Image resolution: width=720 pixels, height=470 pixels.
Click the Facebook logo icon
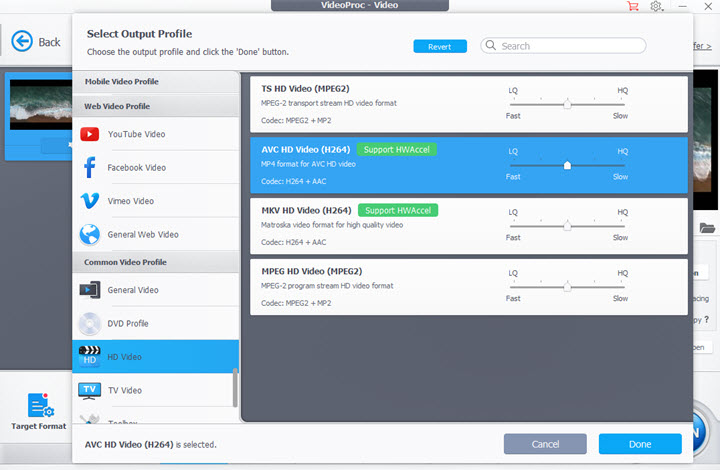click(x=90, y=168)
